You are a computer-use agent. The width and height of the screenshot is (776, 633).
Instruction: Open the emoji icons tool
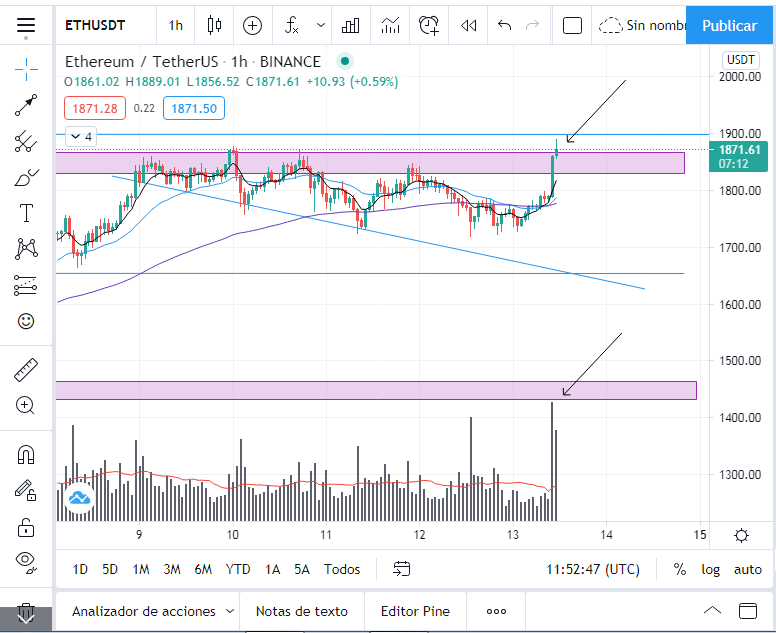click(x=26, y=321)
